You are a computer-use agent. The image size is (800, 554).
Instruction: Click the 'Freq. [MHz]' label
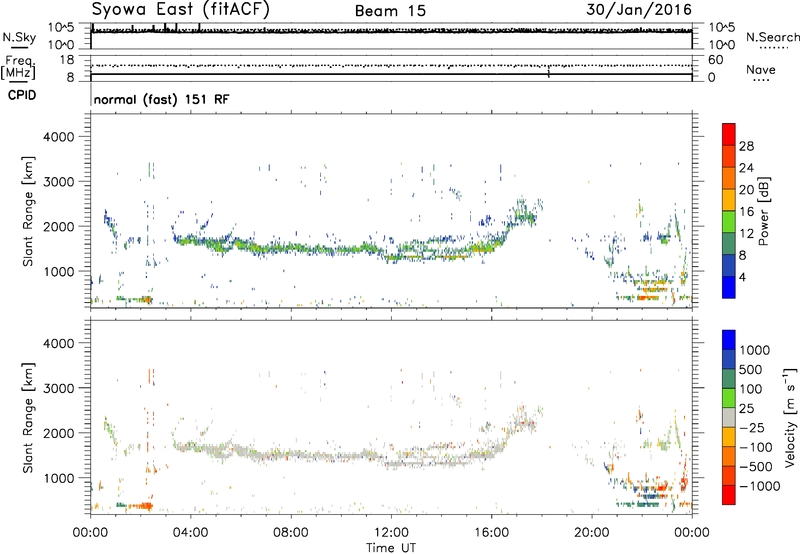(x=18, y=68)
